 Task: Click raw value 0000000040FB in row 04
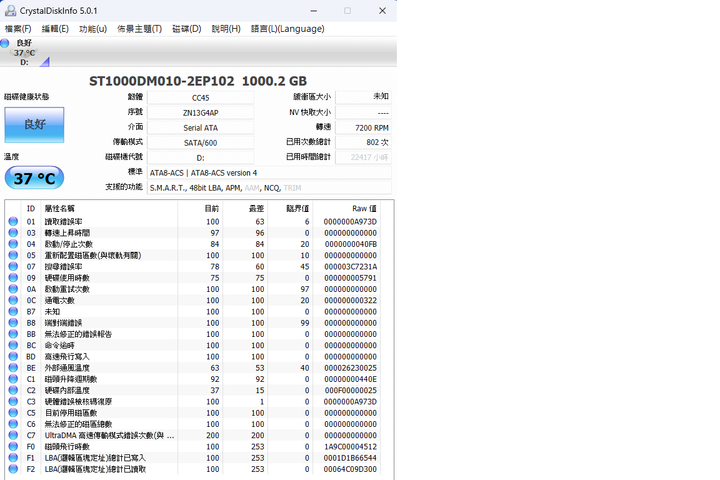350,244
